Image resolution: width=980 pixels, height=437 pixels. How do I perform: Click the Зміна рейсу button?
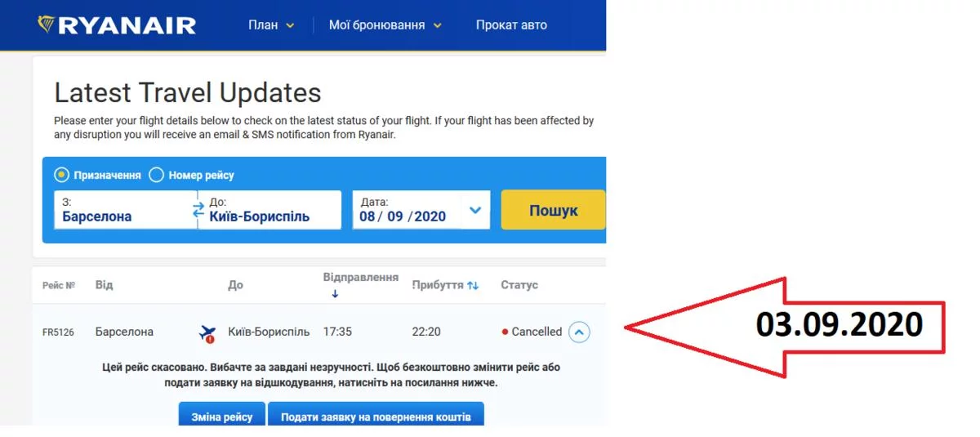click(221, 416)
